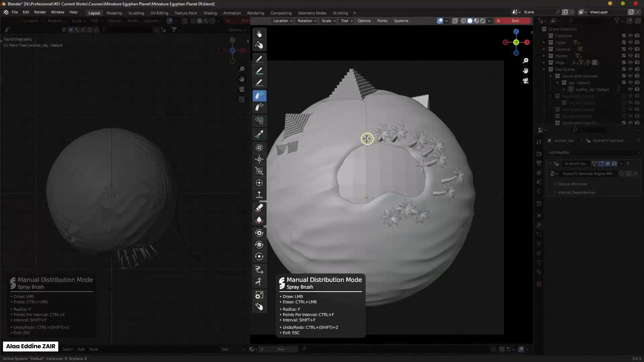Expand the Cameras collection in the outliner
This screenshot has width=644, height=362.
click(544, 49)
